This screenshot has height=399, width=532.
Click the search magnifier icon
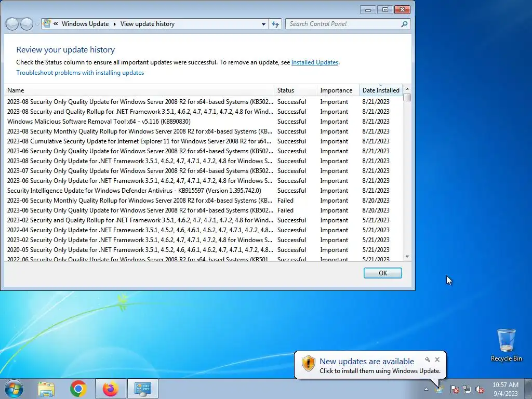(x=404, y=24)
